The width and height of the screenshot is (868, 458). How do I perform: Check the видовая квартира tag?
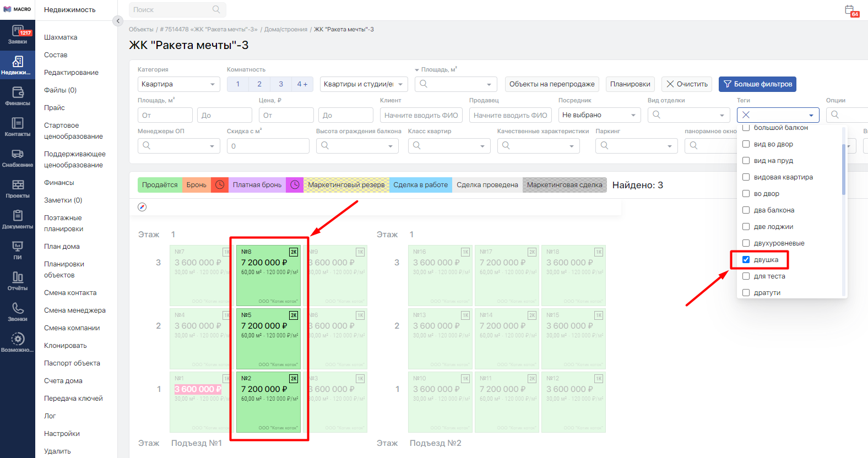[746, 177]
